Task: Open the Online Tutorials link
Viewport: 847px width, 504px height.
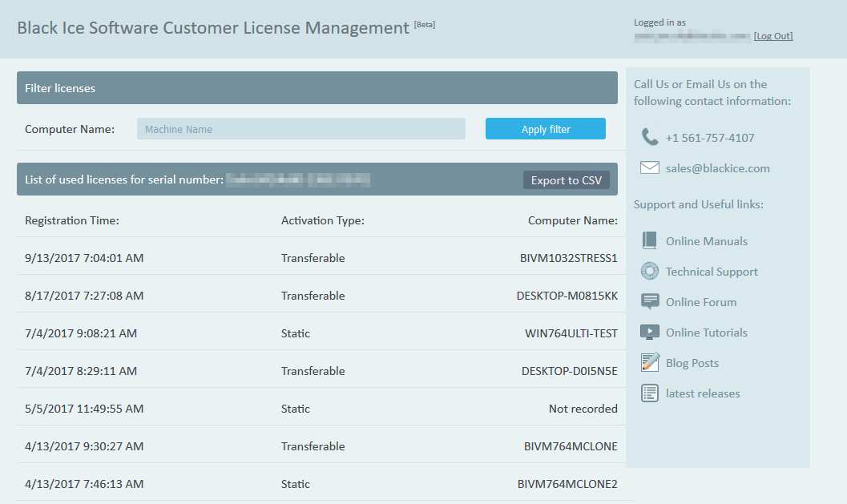Action: (707, 333)
